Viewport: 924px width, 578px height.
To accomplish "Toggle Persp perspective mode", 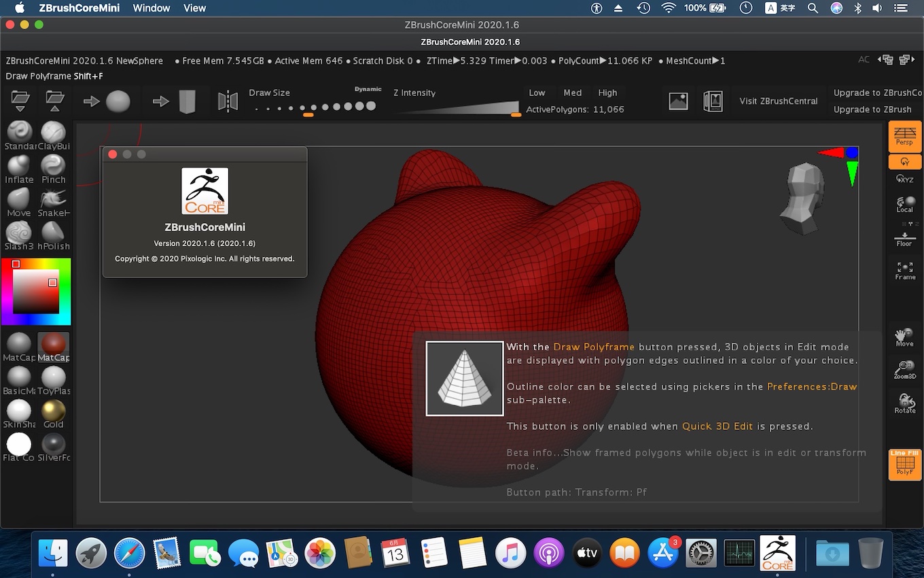I will tap(905, 136).
